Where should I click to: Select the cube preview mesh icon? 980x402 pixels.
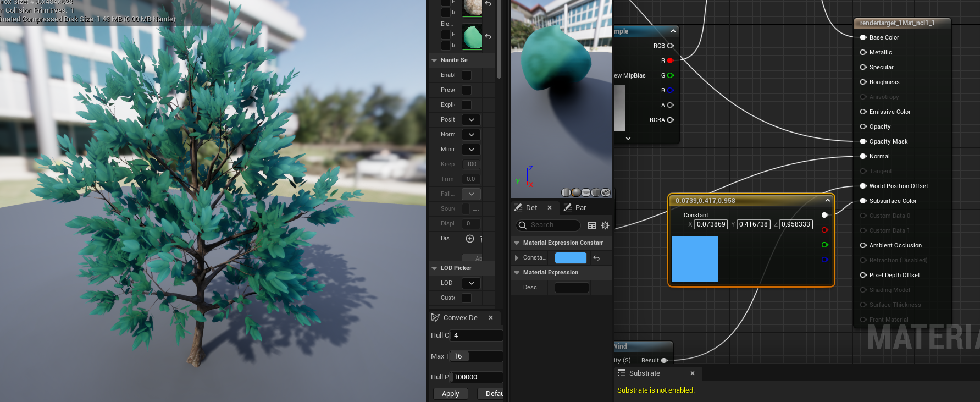click(x=596, y=192)
